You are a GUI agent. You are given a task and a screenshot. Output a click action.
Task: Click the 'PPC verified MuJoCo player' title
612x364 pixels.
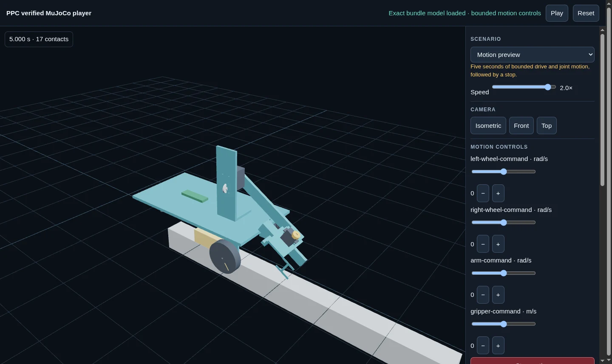coord(49,13)
